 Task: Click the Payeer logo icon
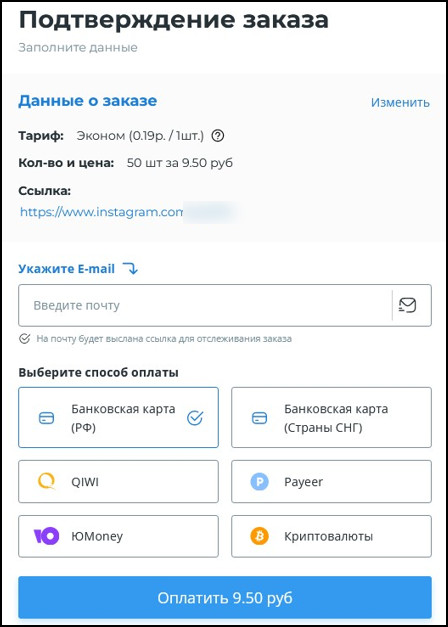coord(260,482)
